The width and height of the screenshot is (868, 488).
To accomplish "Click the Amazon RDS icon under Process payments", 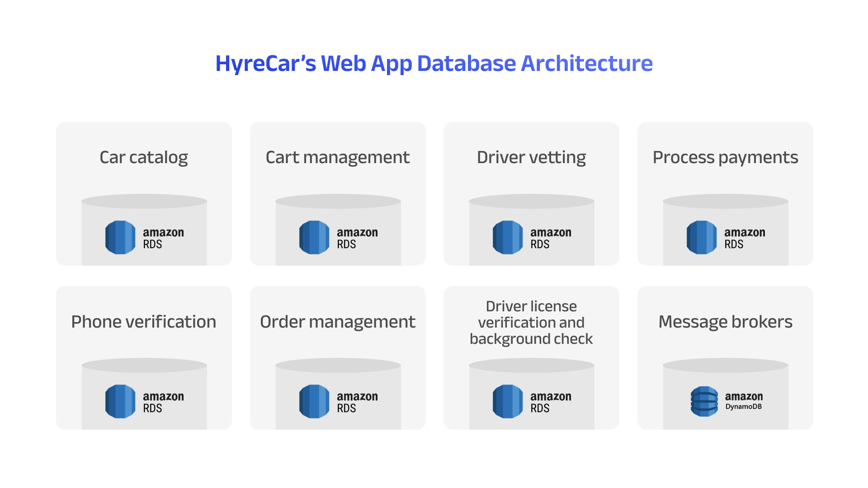I will point(702,237).
